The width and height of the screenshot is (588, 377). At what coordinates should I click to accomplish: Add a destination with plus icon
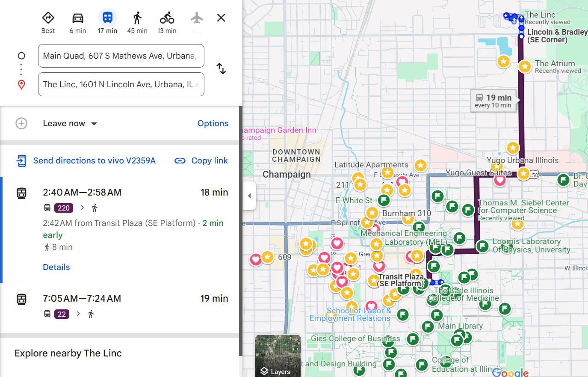21,124
